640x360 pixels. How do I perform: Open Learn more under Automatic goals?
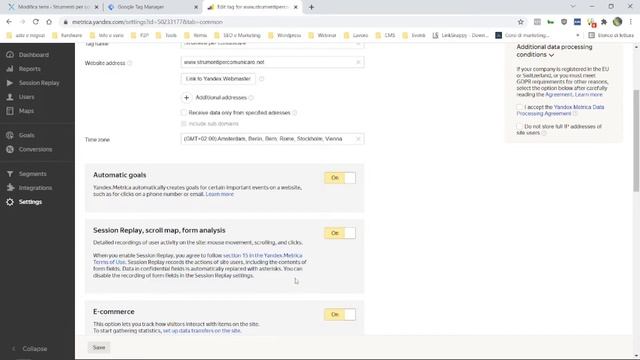point(220,194)
